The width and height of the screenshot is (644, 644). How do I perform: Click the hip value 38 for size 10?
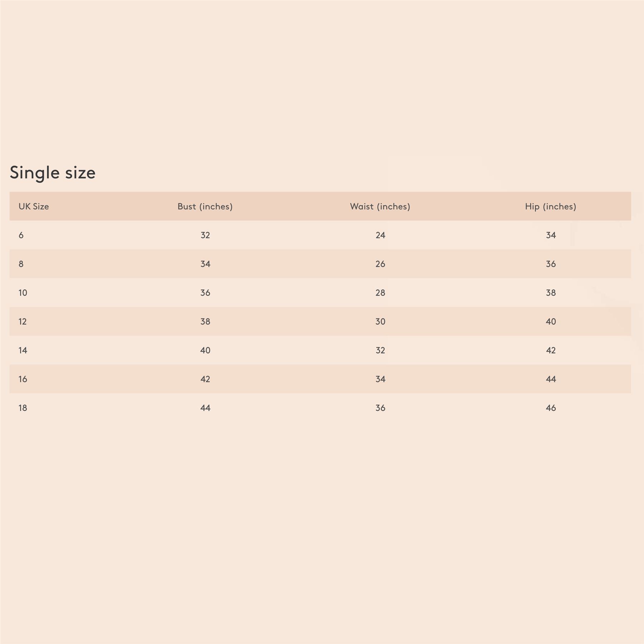[x=551, y=293]
